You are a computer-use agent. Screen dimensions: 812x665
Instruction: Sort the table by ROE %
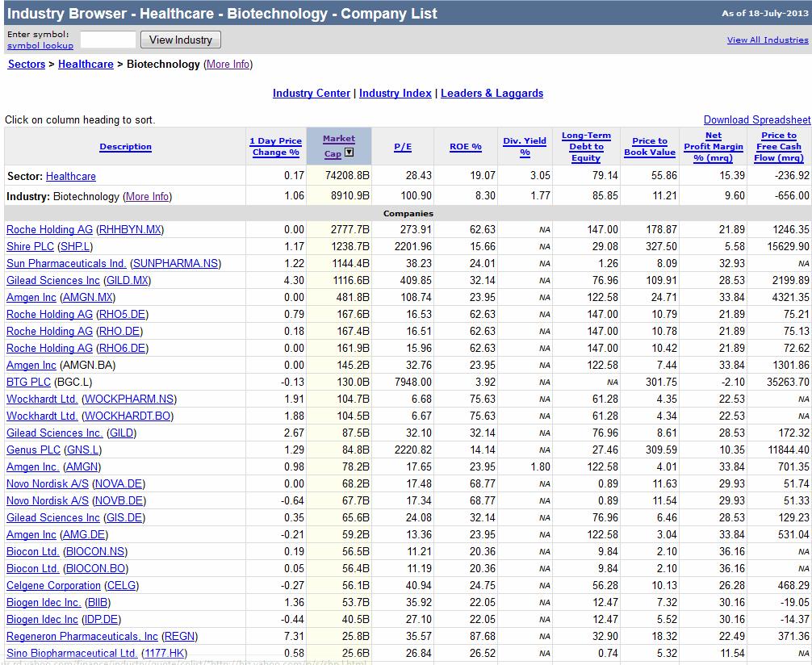click(x=465, y=146)
